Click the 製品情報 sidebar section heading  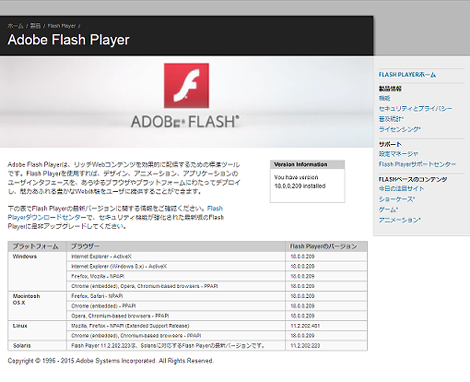[390, 89]
